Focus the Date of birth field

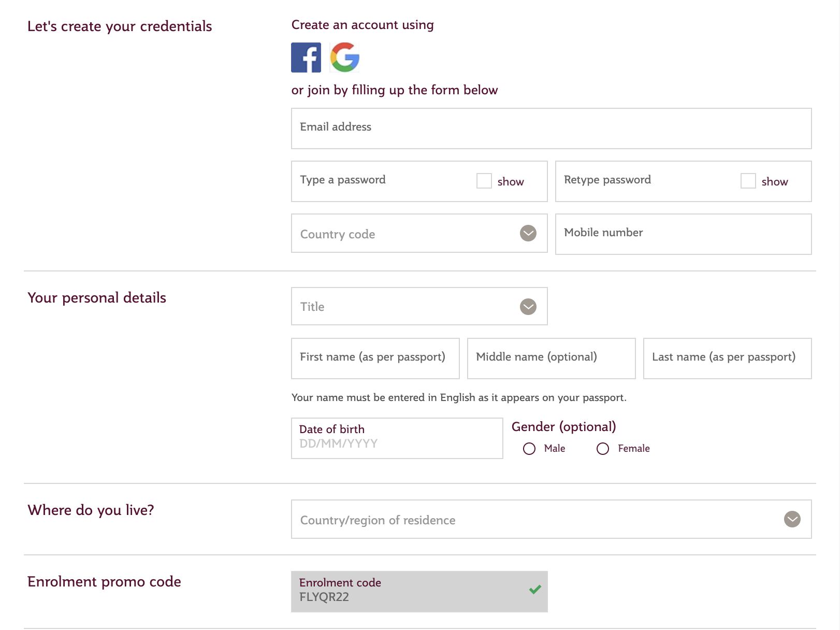(397, 438)
